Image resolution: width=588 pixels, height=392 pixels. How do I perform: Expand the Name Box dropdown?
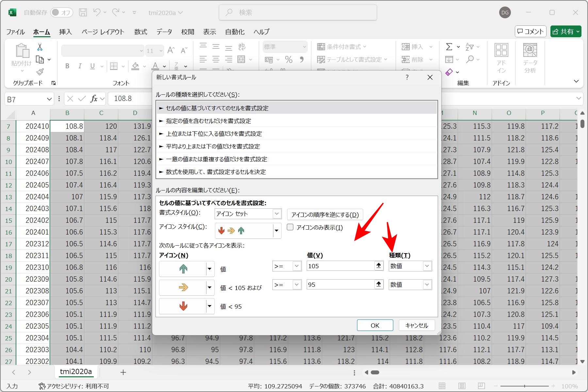(49, 99)
